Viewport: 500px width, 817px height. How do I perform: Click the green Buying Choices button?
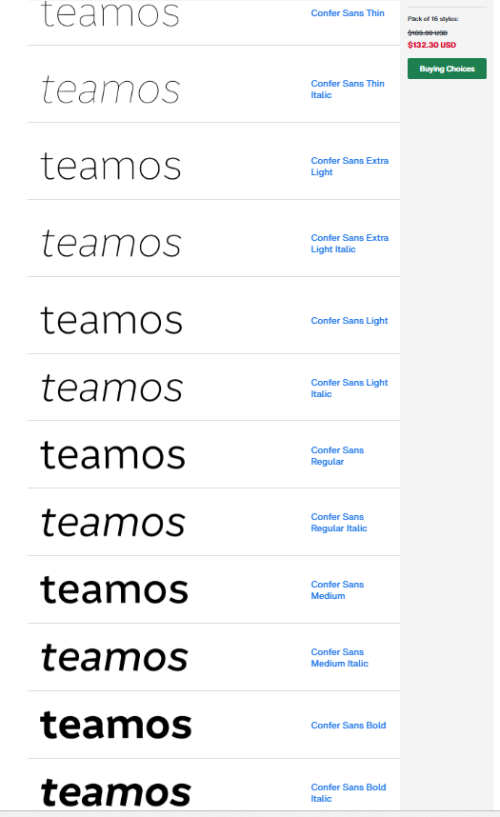point(447,68)
